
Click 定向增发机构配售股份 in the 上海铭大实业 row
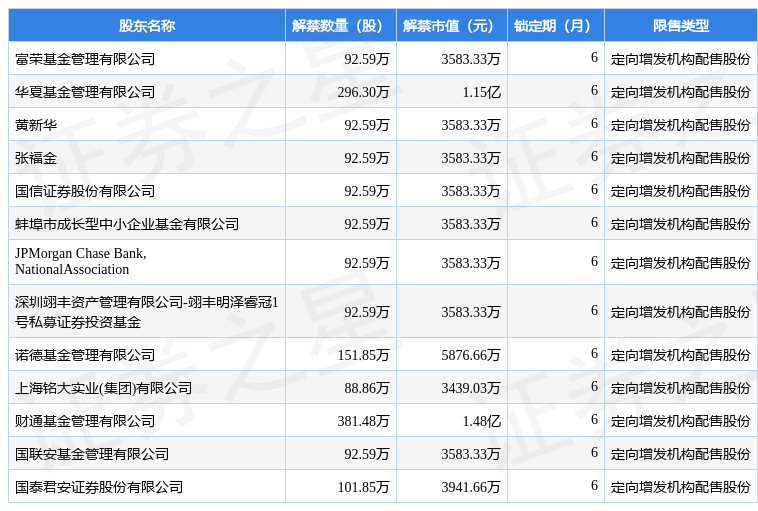(x=681, y=388)
